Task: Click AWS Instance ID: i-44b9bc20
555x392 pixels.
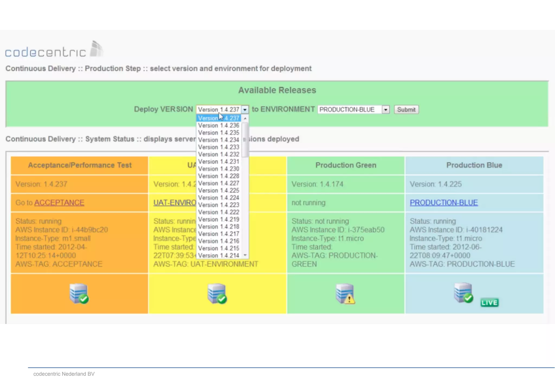Action: pos(62,230)
